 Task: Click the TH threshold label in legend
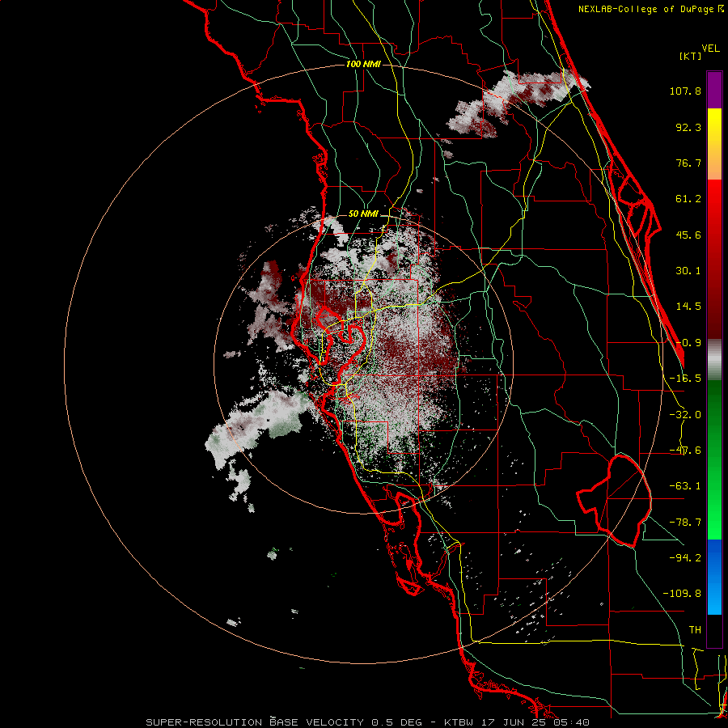click(695, 630)
